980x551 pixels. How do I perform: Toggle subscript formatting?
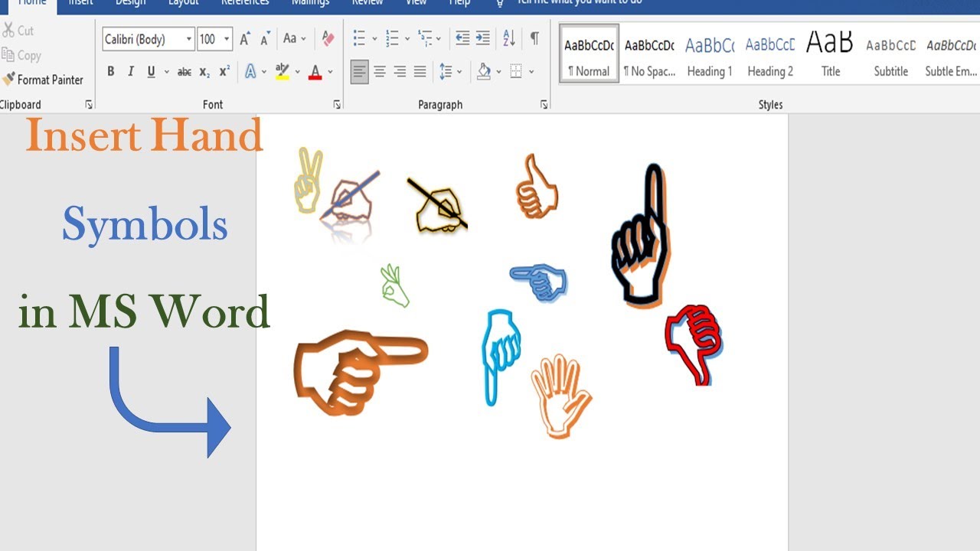pos(204,72)
